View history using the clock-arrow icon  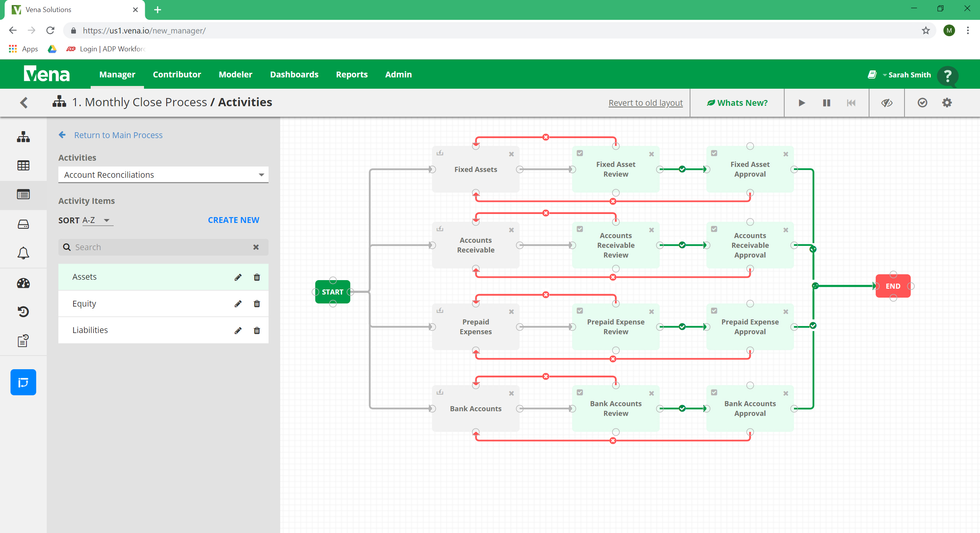23,311
